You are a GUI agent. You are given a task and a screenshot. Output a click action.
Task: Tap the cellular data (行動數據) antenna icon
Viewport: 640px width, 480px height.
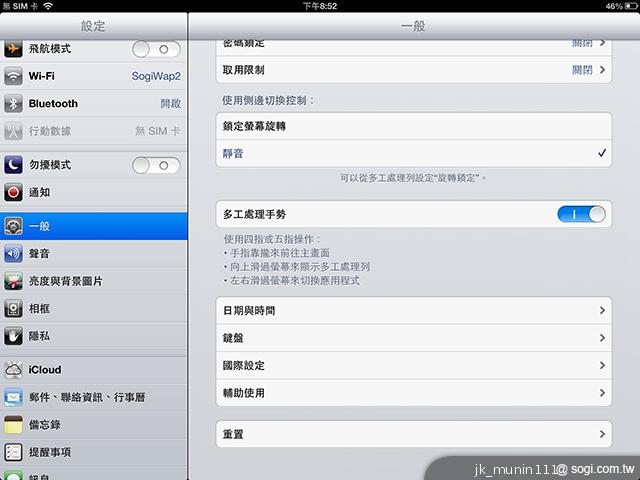(x=13, y=131)
